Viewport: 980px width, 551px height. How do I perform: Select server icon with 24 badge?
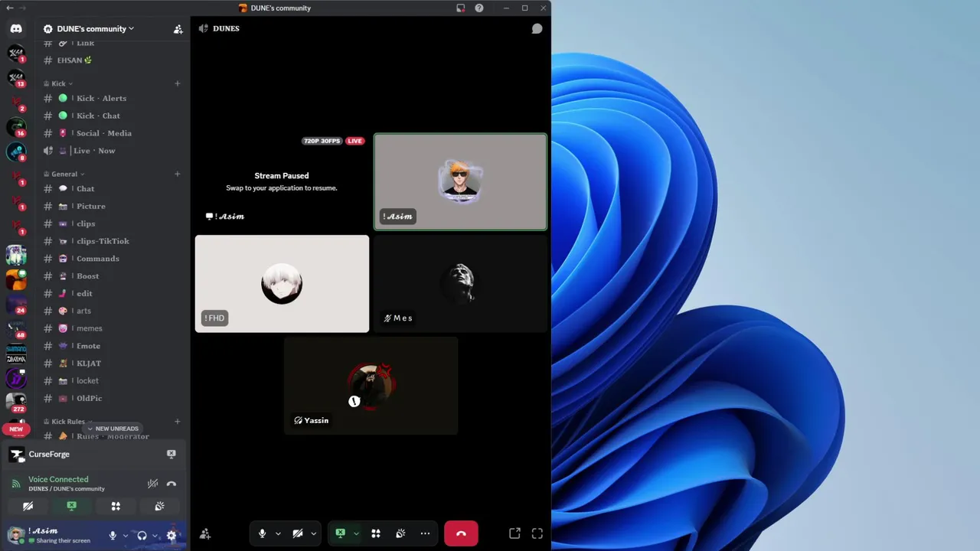[x=16, y=304]
